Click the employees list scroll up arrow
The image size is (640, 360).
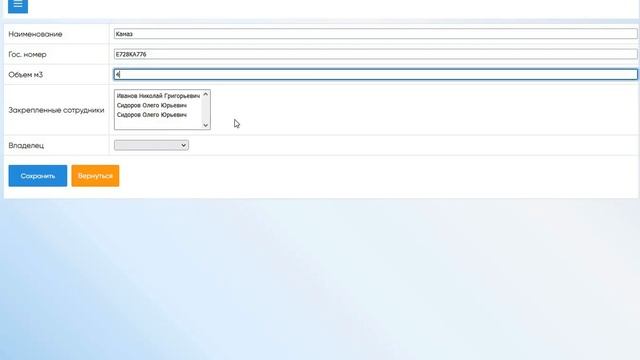pyautogui.click(x=206, y=95)
